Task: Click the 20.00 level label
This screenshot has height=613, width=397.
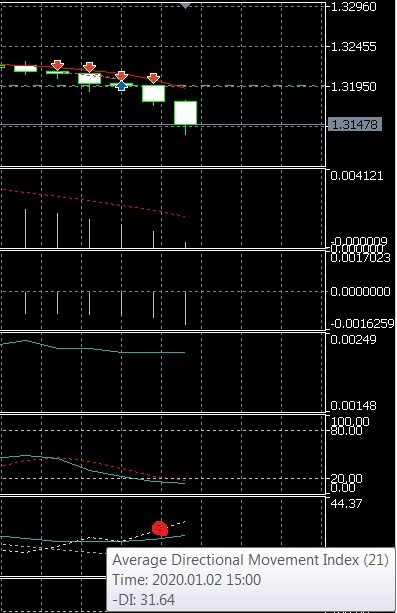Action: [346, 479]
